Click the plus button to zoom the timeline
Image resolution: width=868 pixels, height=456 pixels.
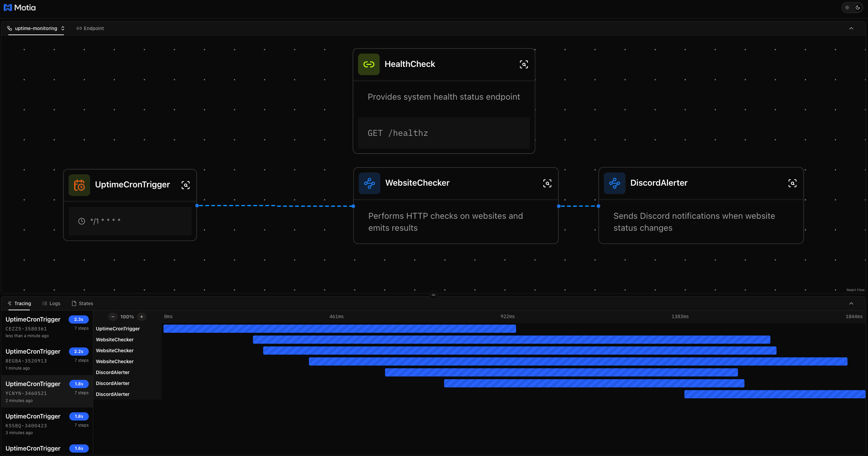click(x=142, y=317)
